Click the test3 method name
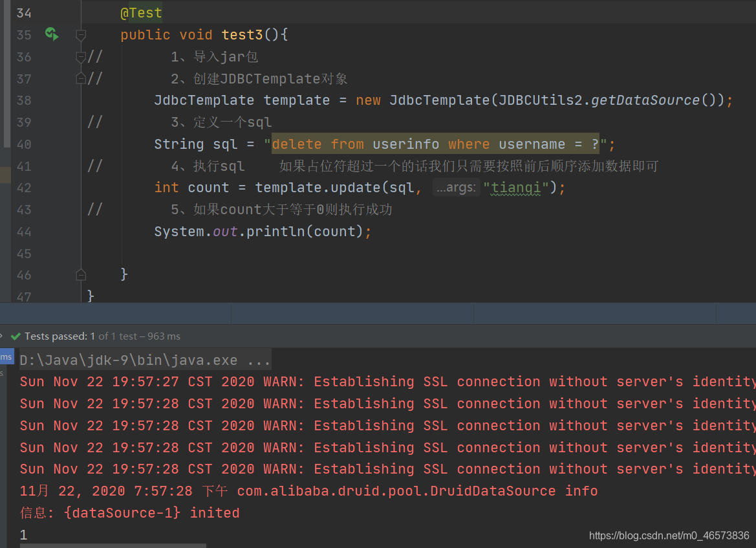Screen dimensions: 756x548 point(242,35)
